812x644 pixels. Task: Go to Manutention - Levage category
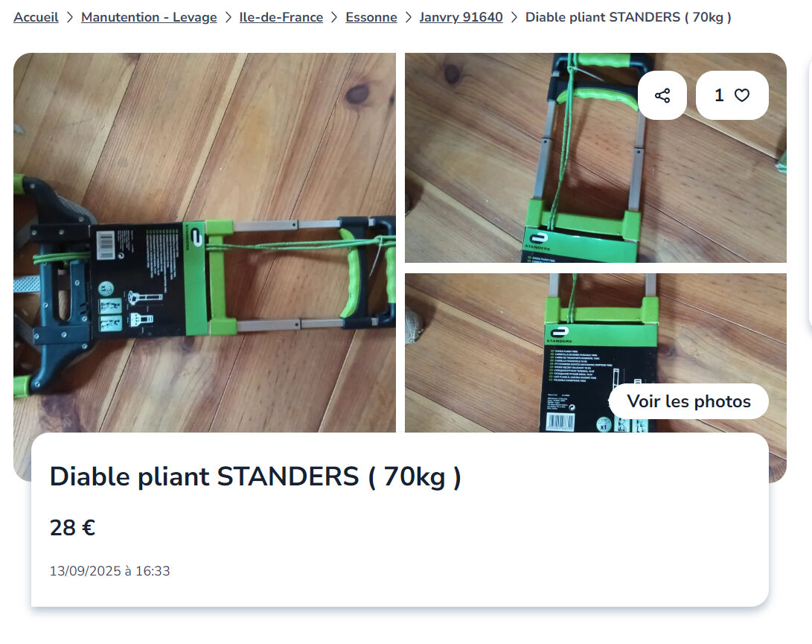pyautogui.click(x=149, y=17)
